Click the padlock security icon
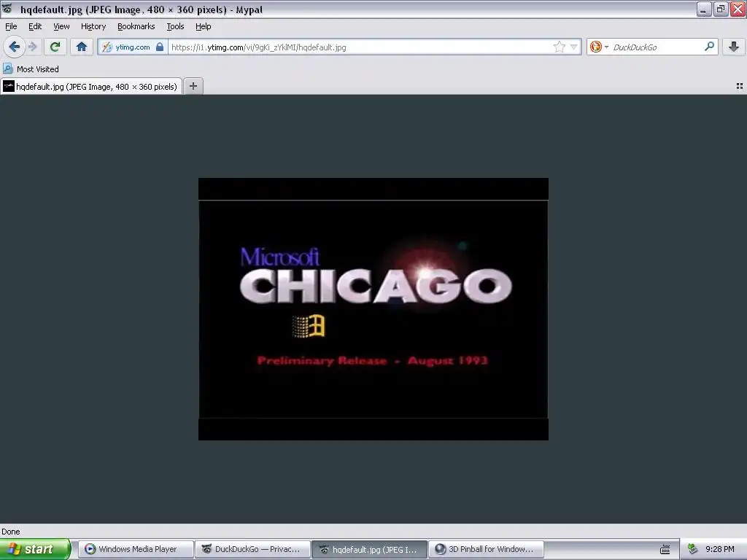The height and width of the screenshot is (560, 747). coord(160,47)
